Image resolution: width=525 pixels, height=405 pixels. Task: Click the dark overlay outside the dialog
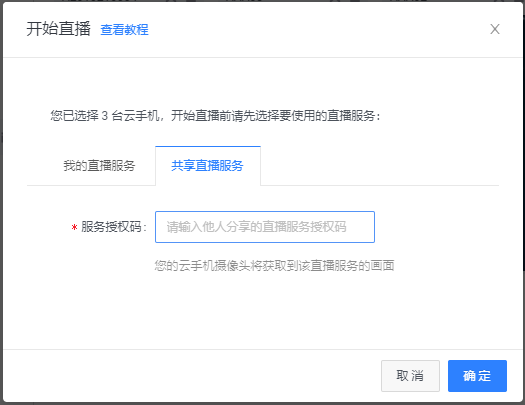1,201
